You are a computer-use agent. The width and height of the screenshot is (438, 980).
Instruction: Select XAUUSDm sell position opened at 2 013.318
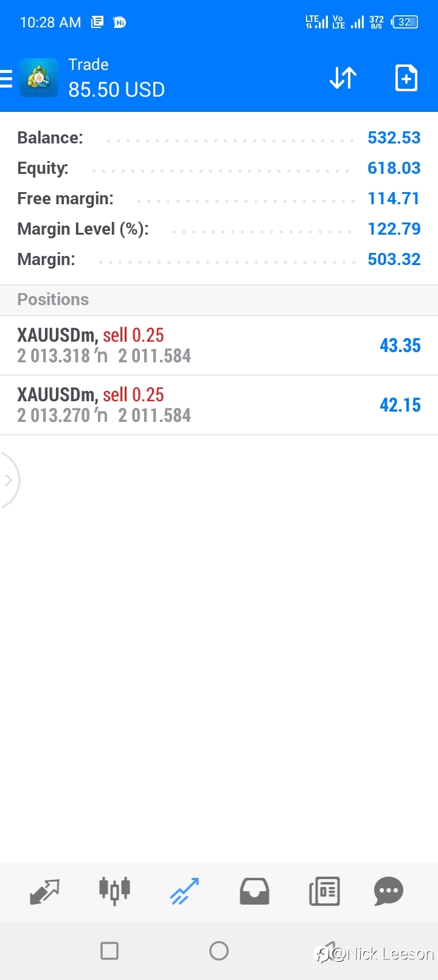(219, 345)
